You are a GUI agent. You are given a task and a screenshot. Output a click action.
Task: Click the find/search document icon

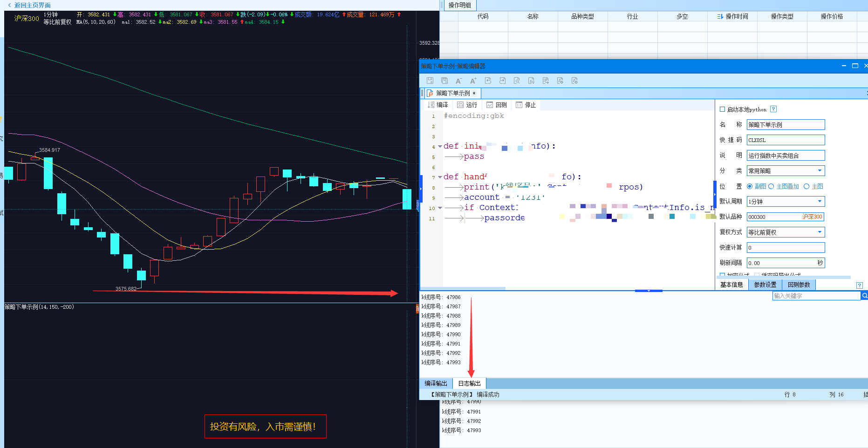pos(517,81)
